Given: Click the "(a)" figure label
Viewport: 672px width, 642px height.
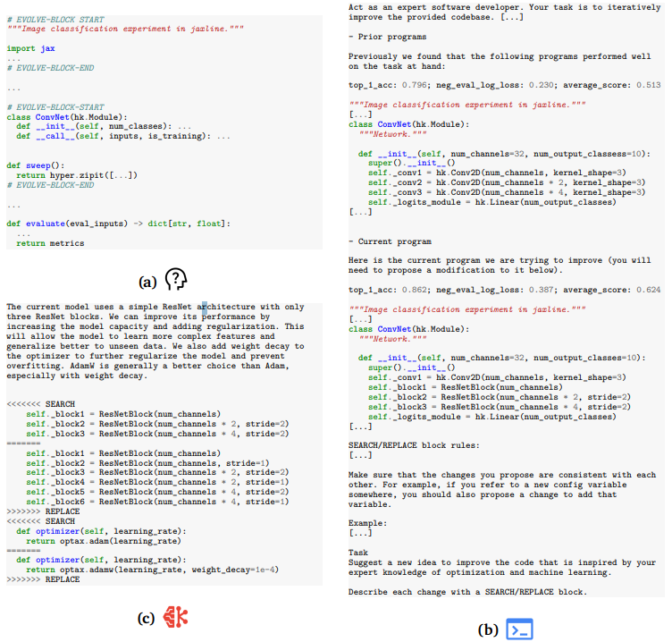Looking at the screenshot, I should pos(147,282).
